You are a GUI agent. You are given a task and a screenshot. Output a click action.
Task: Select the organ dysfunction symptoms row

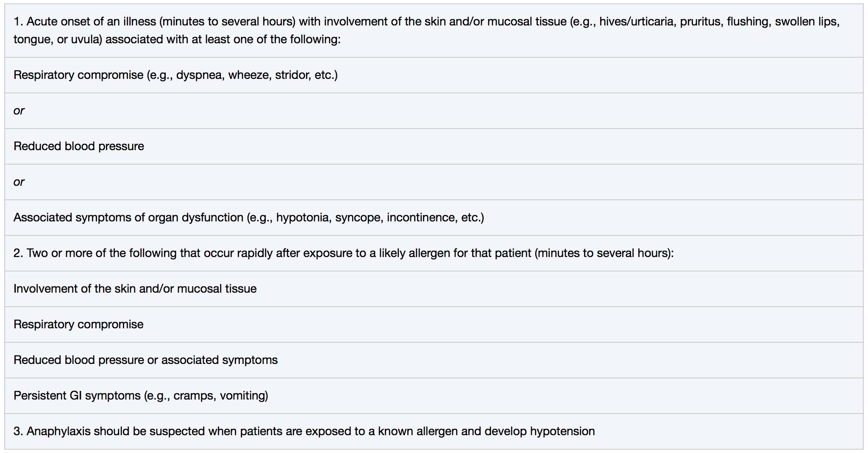click(248, 218)
